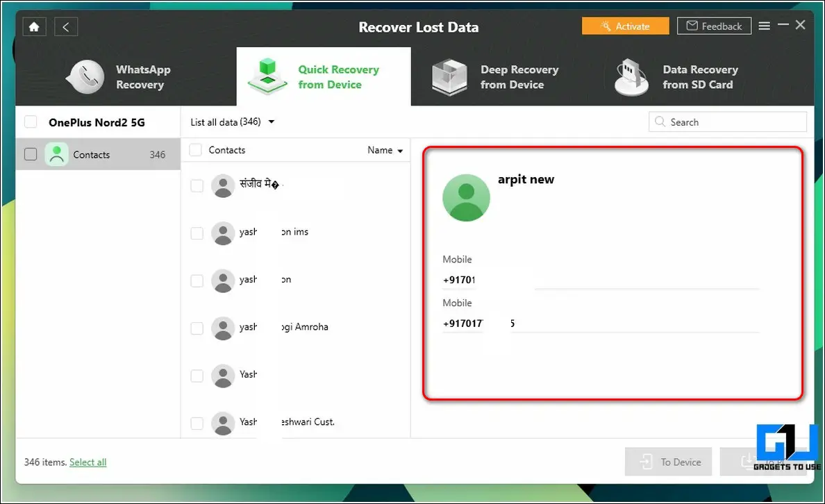Click into the Search field
The height and width of the screenshot is (504, 825).
[x=728, y=121]
